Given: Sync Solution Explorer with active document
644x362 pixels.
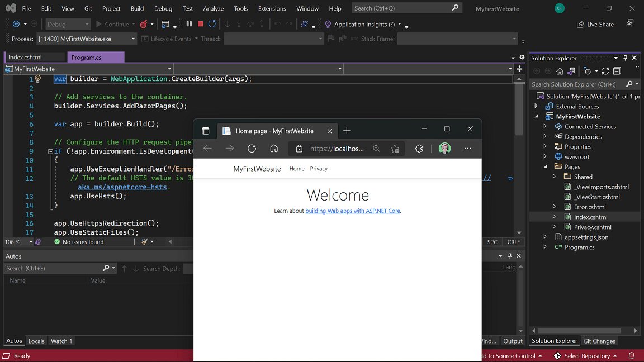Looking at the screenshot, I should [571, 71].
